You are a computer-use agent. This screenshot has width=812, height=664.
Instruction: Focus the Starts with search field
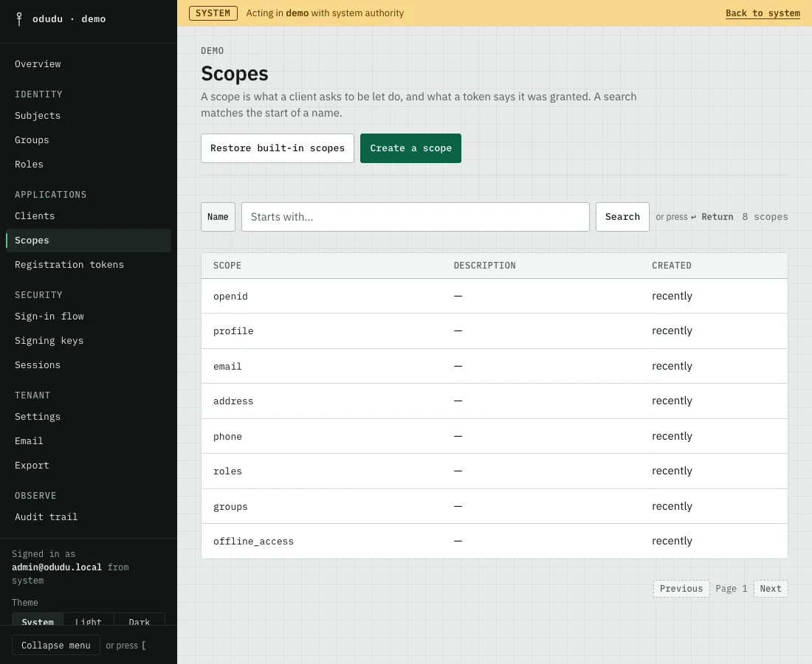416,217
